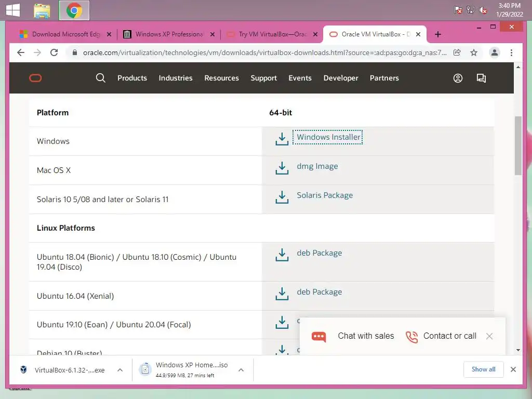This screenshot has width=532, height=399.
Task: Click the oracle.com address bar URL
Action: pos(264,52)
